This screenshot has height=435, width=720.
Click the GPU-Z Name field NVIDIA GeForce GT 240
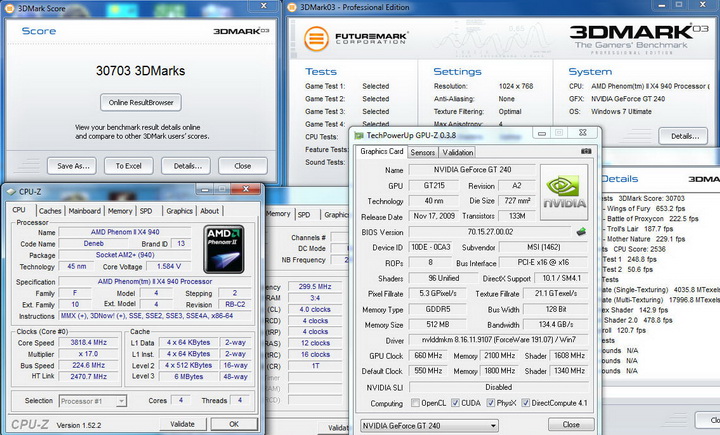coord(472,169)
